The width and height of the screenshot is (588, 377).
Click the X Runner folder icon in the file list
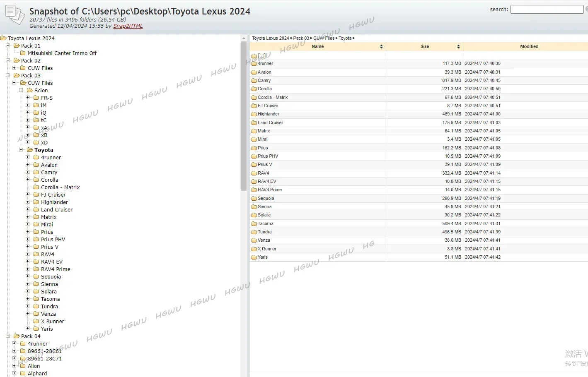click(x=254, y=249)
